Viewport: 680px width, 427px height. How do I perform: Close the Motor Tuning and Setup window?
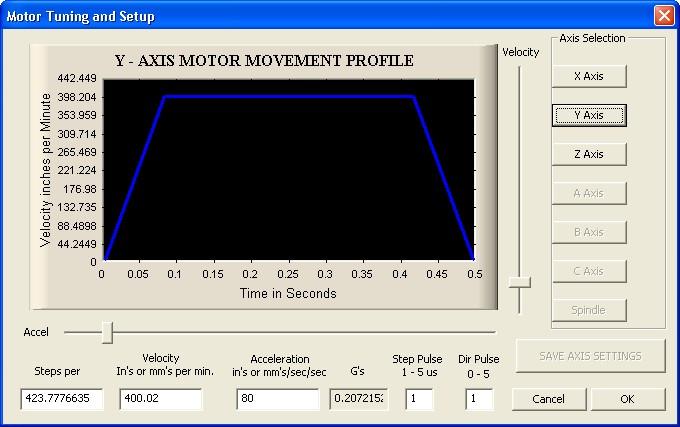point(662,16)
